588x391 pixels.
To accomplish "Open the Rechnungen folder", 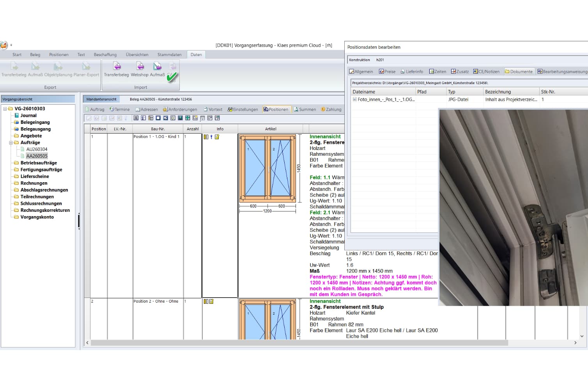I will (34, 183).
